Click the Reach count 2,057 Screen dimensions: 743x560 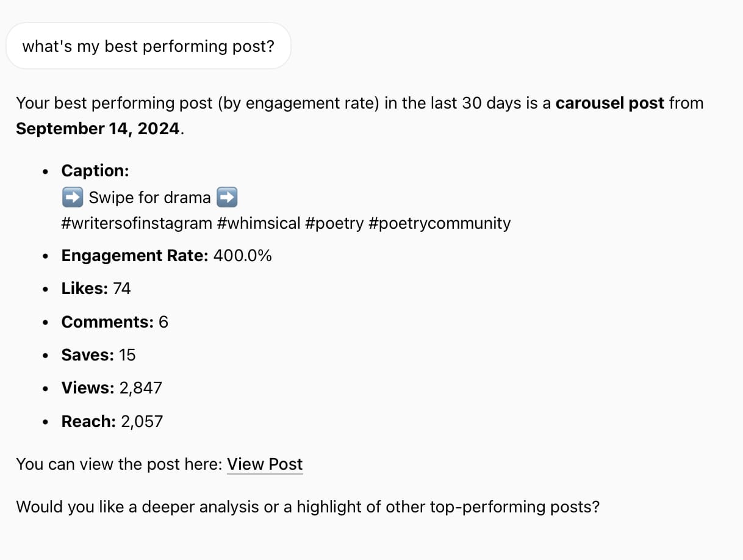click(142, 422)
